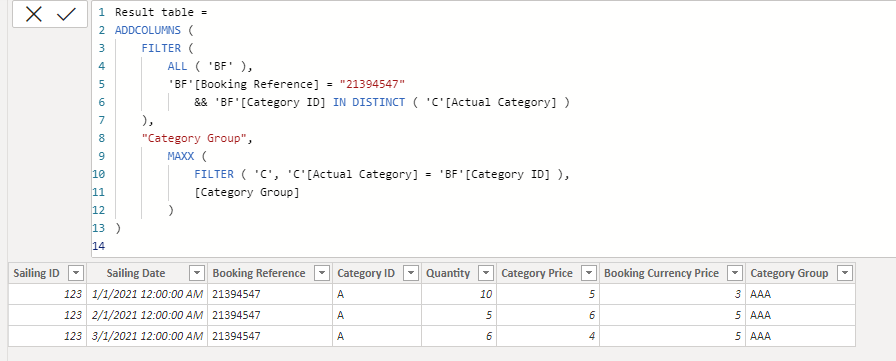This screenshot has height=361, width=896.
Task: Click Category ID A in the 2/1/2021 row
Action: point(377,315)
